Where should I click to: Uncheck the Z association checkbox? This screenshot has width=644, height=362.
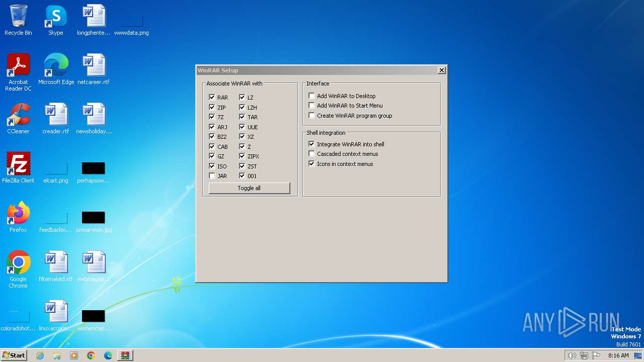click(242, 146)
